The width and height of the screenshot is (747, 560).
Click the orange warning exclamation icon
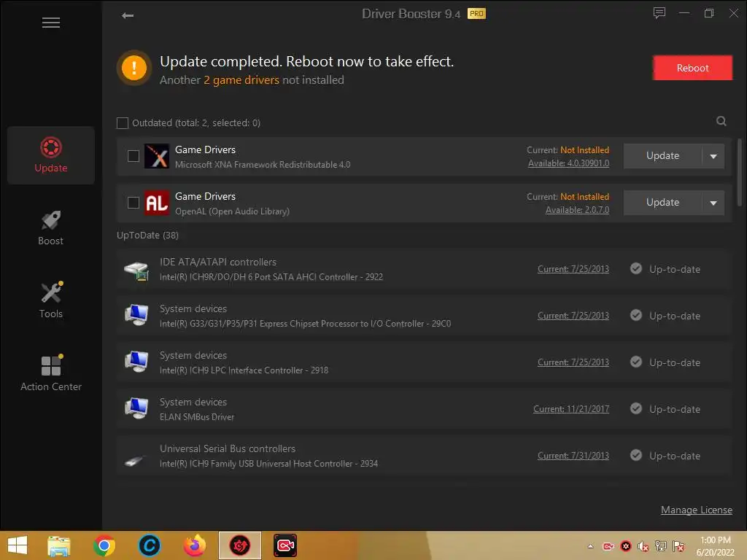(x=134, y=68)
